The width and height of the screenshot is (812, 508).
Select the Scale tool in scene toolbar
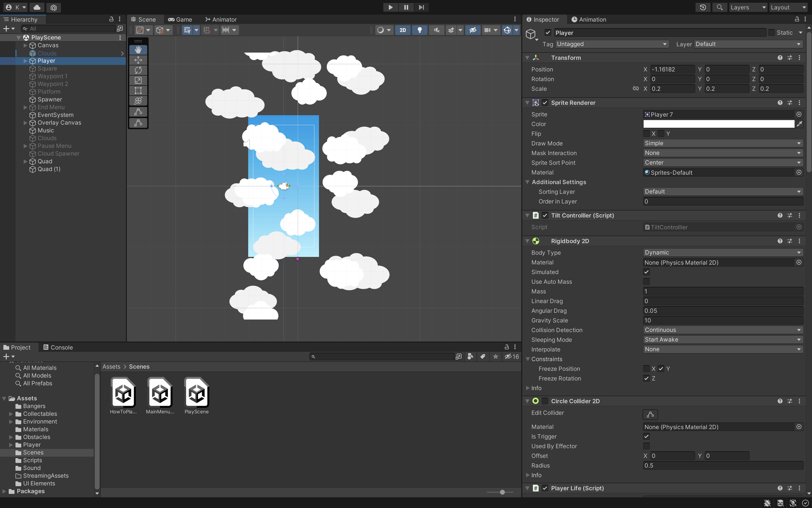click(x=138, y=80)
